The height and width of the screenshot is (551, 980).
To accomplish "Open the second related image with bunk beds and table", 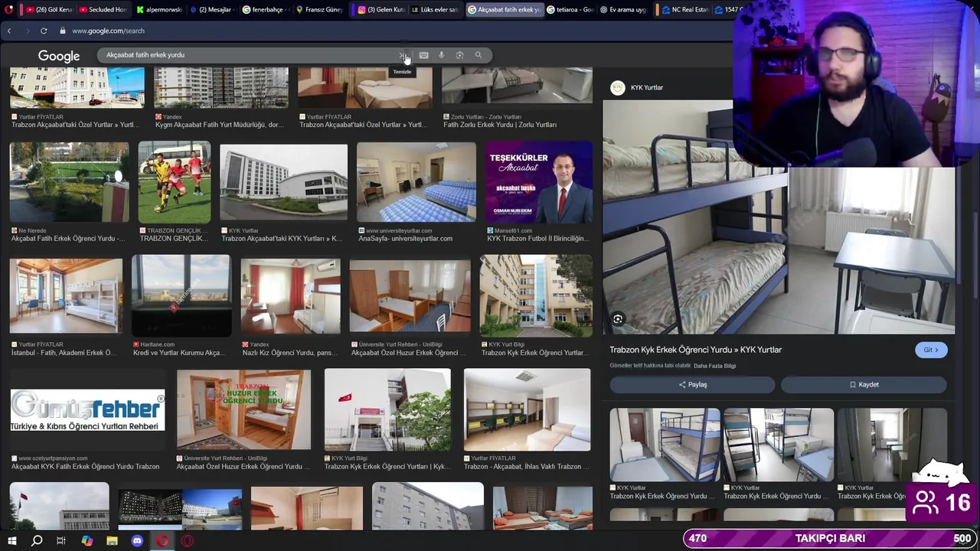I will tap(779, 445).
